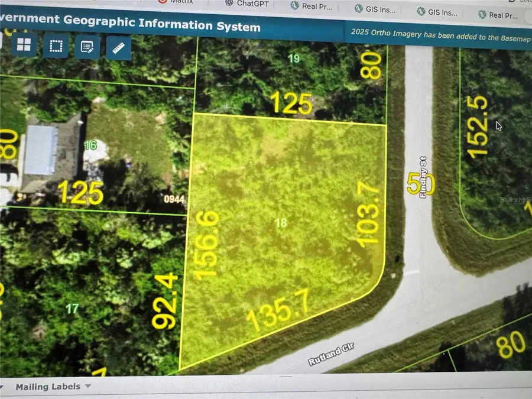
Task: Open the first GIS Ins... browser tab
Action: (x=375, y=9)
